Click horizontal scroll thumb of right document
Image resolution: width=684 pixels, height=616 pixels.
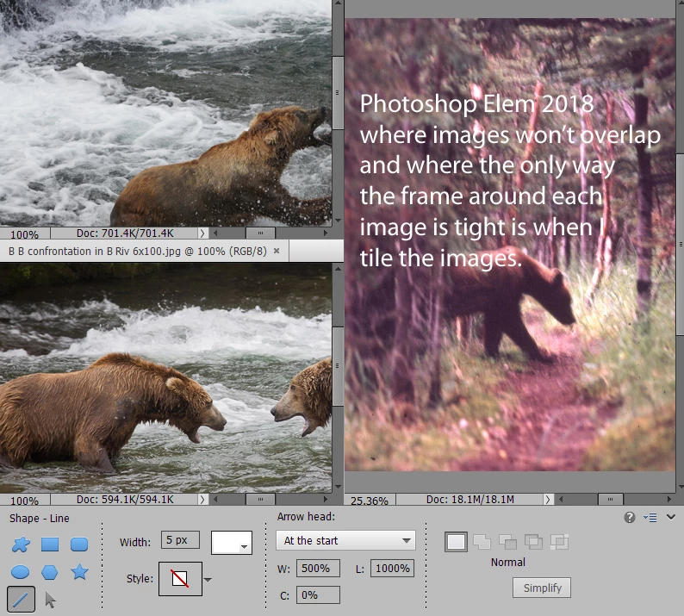coord(610,500)
